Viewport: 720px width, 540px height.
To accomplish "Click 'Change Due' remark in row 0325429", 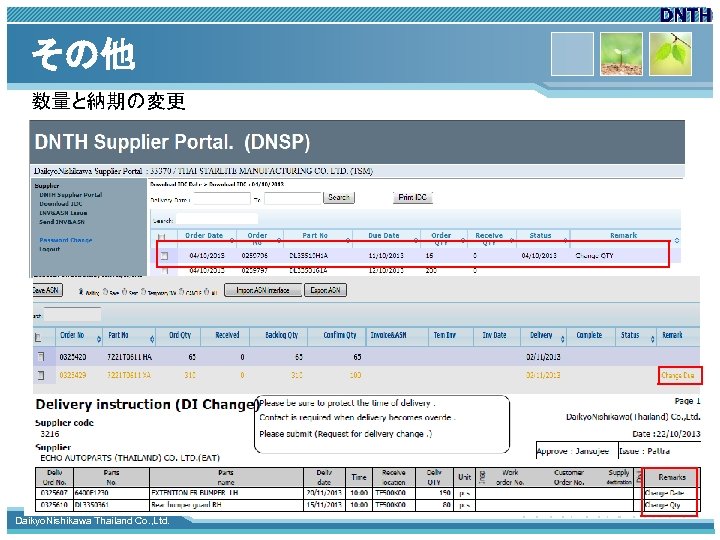I will [x=678, y=376].
